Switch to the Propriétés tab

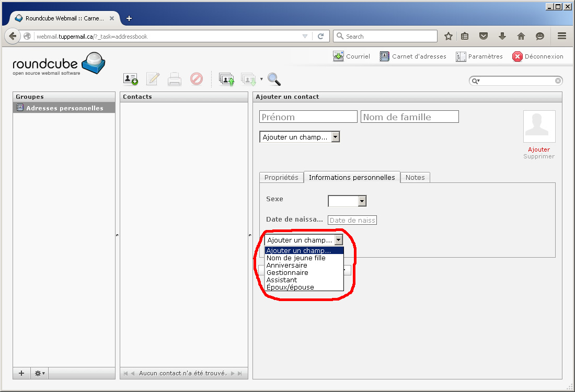pos(281,177)
